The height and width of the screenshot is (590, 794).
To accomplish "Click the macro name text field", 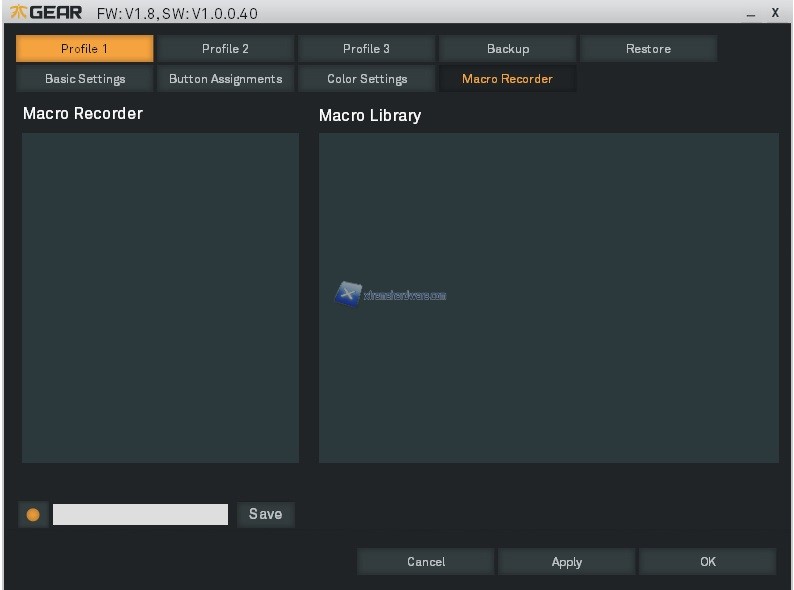I will click(140, 514).
